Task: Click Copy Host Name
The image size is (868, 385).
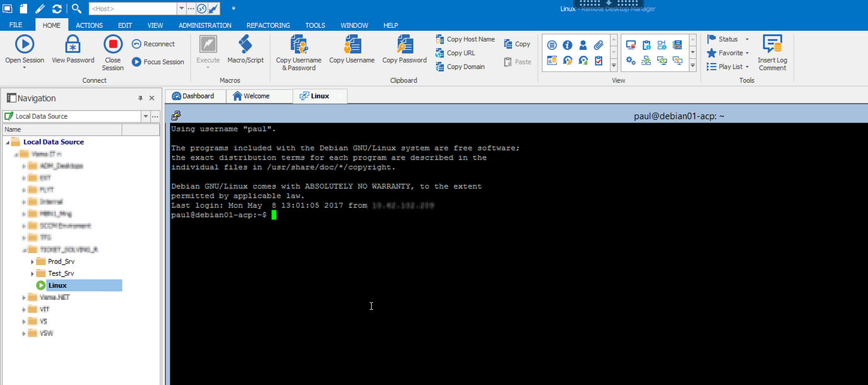Action: click(465, 39)
